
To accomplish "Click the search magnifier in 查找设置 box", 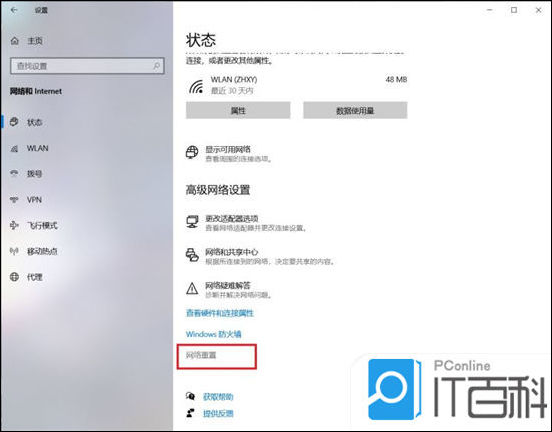I will click(156, 66).
